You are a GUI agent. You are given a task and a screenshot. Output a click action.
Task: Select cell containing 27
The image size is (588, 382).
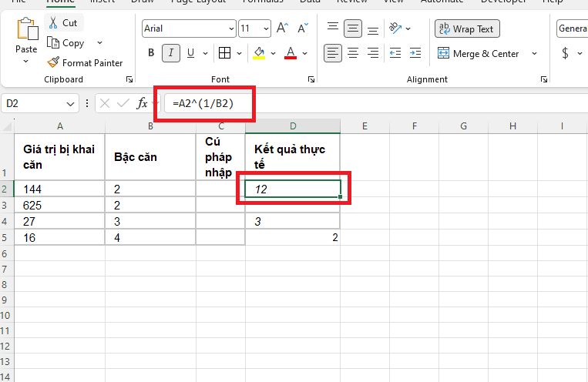pyautogui.click(x=59, y=221)
